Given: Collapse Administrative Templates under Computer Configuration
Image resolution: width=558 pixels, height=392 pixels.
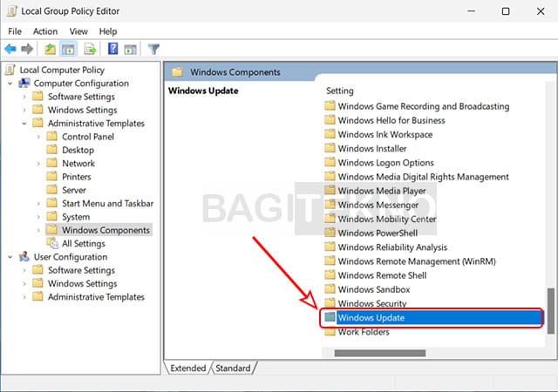Looking at the screenshot, I should click(24, 124).
